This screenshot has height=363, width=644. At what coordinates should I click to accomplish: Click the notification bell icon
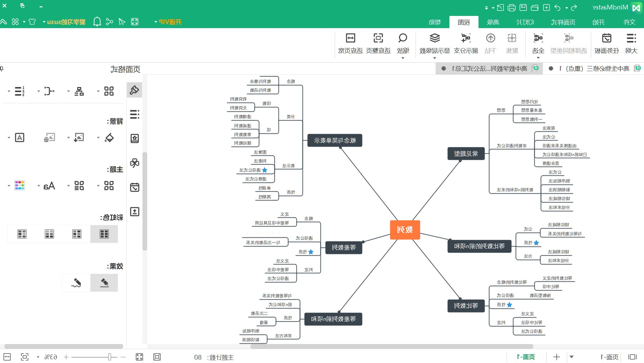[97, 22]
